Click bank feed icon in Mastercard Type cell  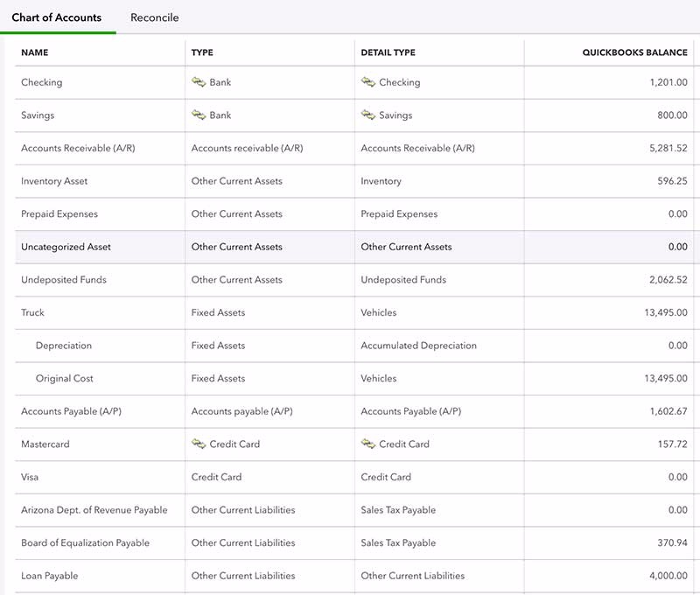pyautogui.click(x=199, y=444)
